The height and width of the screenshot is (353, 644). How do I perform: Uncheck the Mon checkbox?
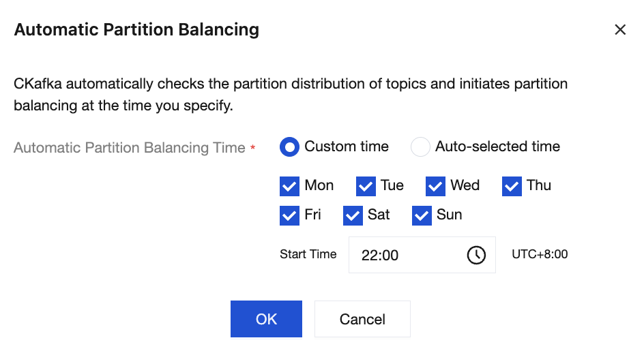click(289, 186)
